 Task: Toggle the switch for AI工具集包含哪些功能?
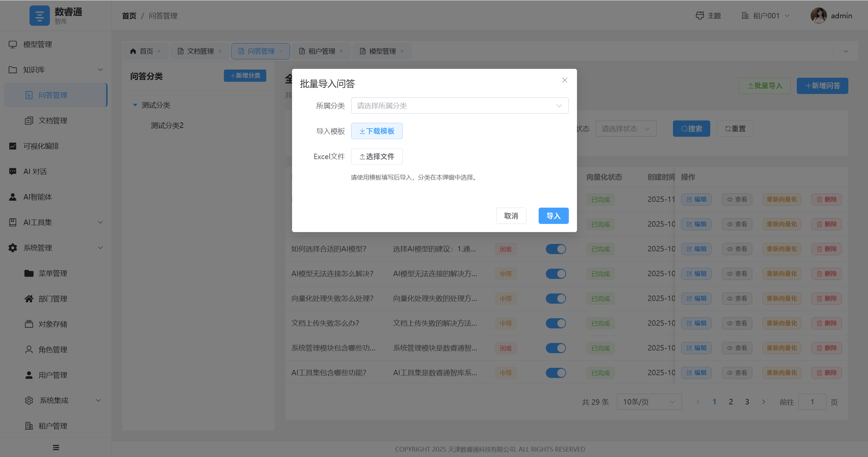point(556,373)
